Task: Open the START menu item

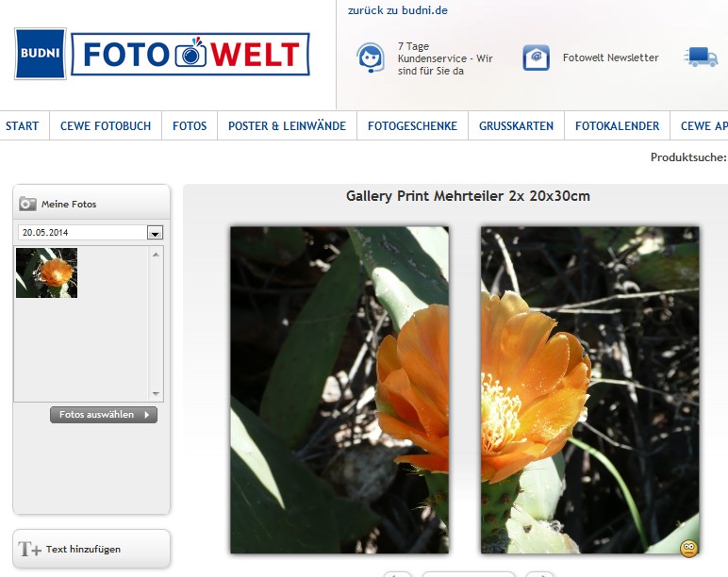Action: 23,125
